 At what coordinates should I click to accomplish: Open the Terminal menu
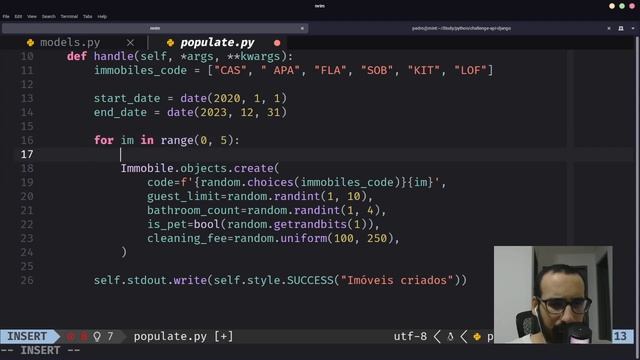coord(69,16)
